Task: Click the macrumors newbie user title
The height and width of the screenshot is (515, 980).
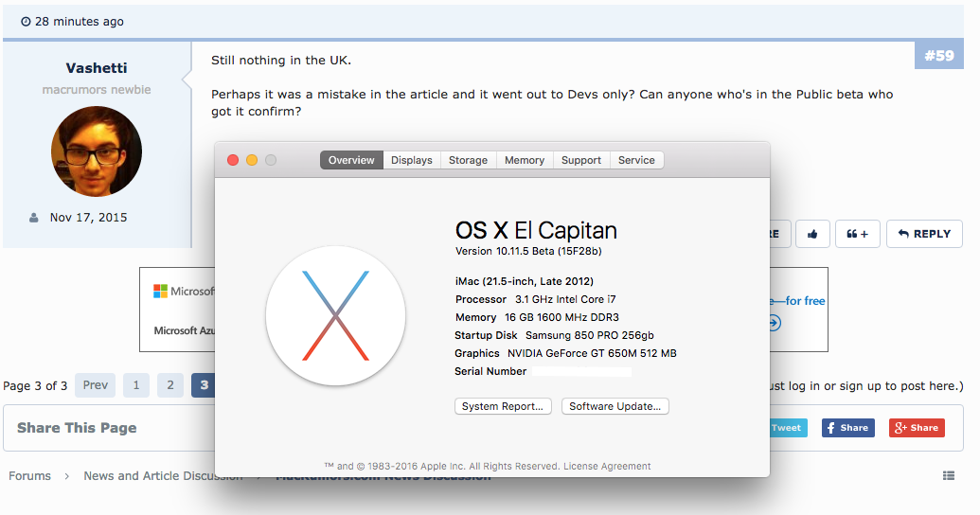Action: pyautogui.click(x=97, y=89)
